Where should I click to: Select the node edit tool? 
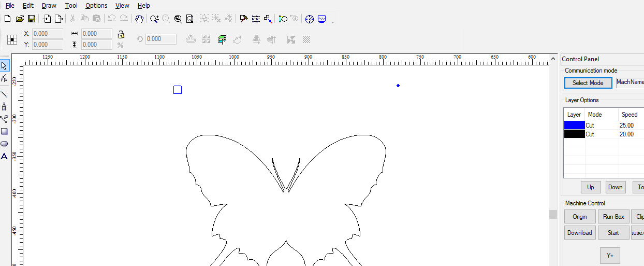(4, 78)
